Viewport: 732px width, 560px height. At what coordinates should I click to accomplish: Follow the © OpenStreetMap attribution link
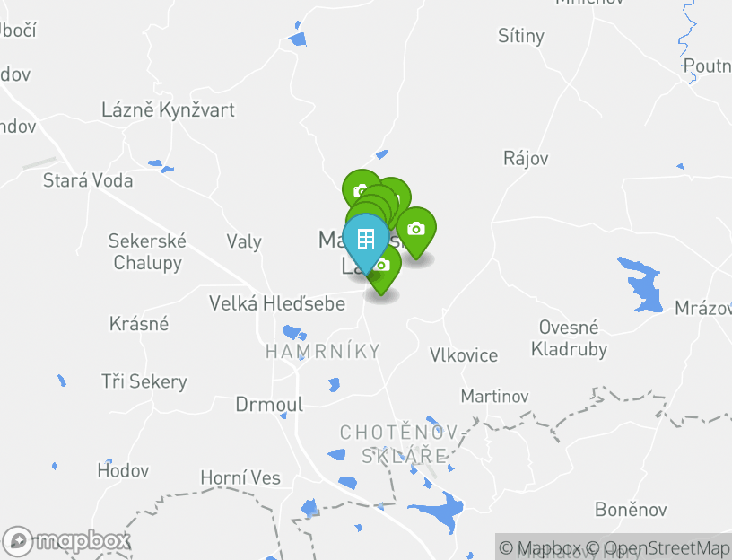[658, 547]
